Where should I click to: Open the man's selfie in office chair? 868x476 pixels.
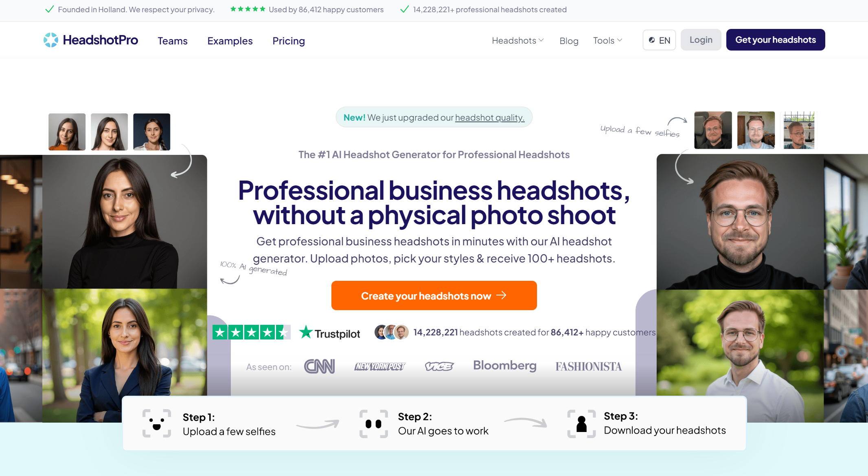coord(712,130)
